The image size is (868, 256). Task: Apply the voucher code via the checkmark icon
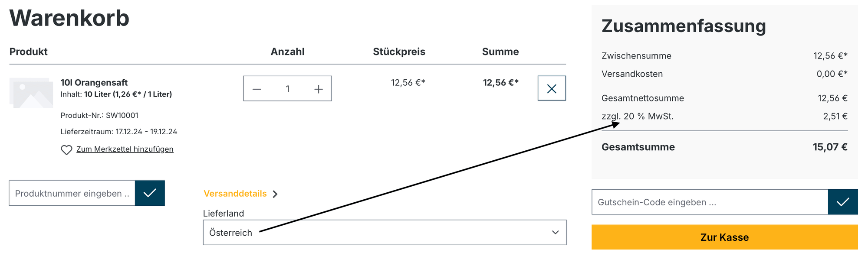tap(842, 202)
